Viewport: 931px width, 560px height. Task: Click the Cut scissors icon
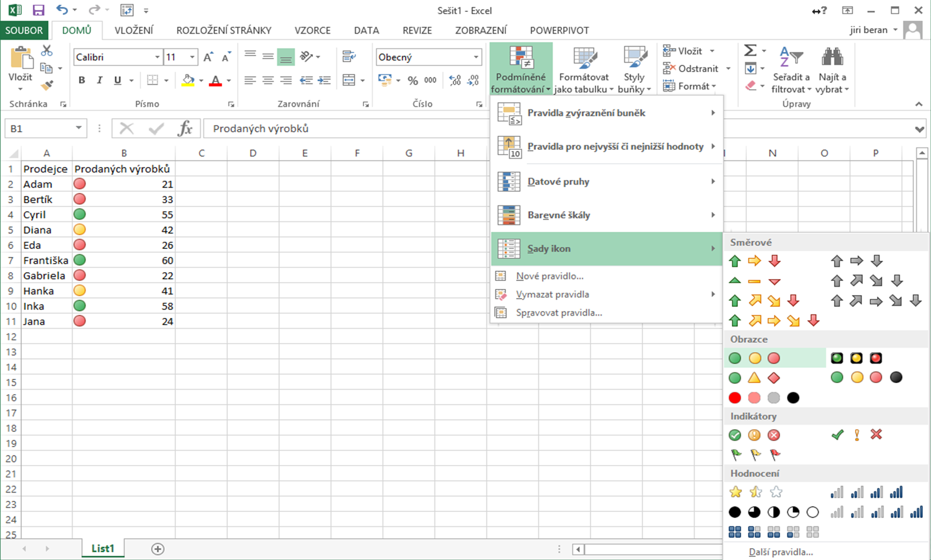pyautogui.click(x=47, y=50)
